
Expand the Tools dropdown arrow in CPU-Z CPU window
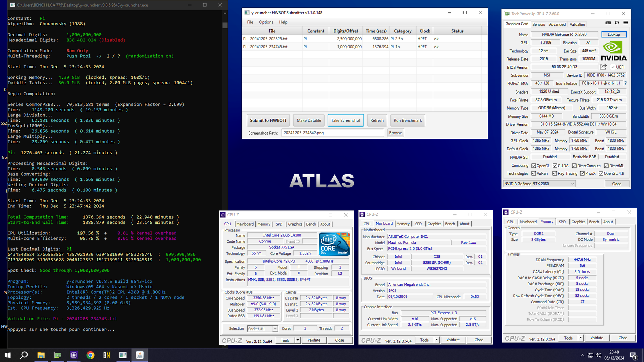coord(297,340)
